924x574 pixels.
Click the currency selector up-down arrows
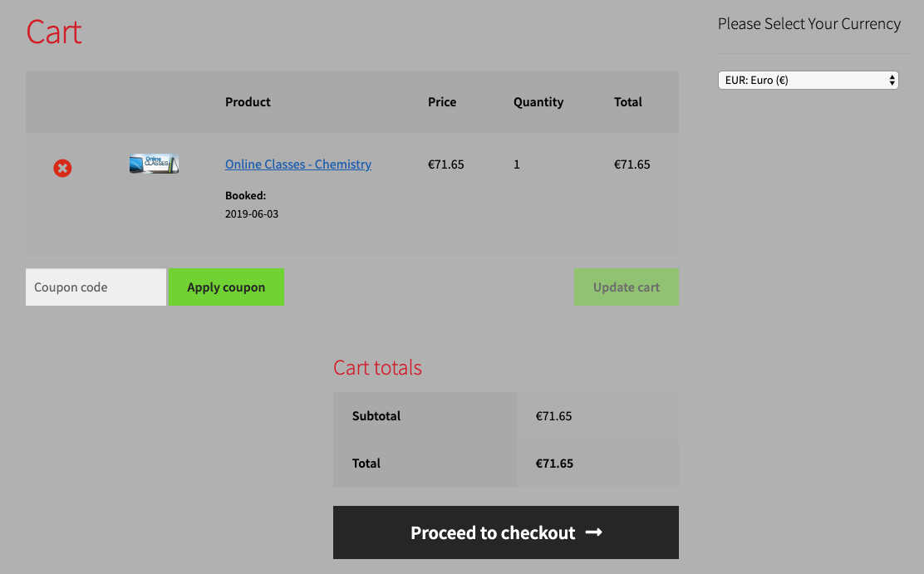tap(892, 81)
